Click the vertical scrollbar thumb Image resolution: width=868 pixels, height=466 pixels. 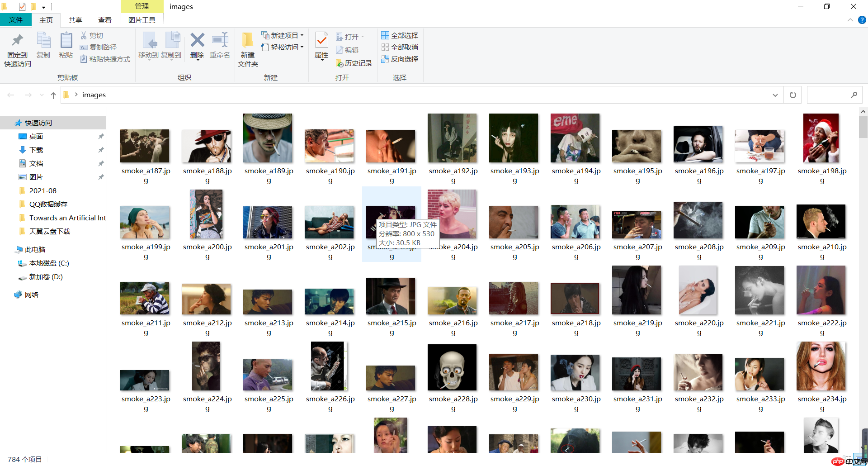[863, 127]
